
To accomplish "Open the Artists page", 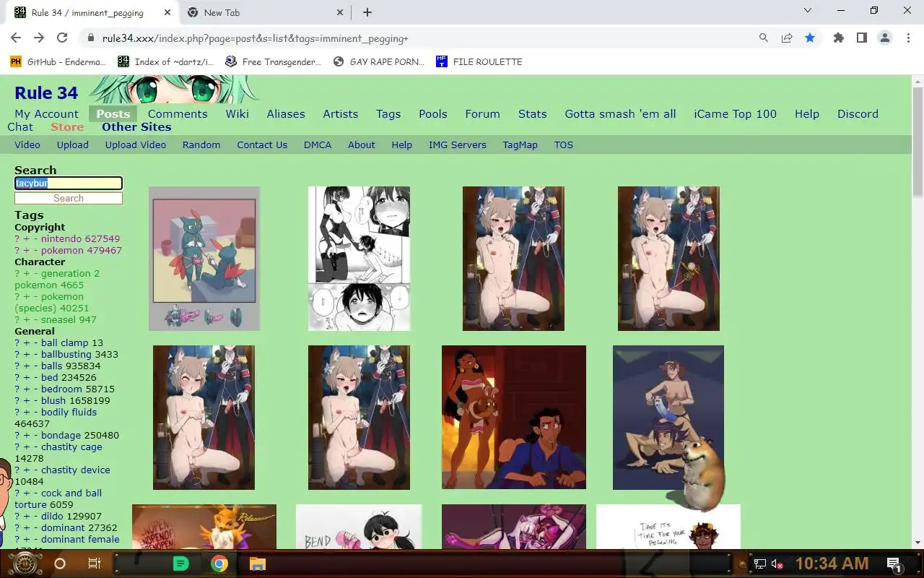I will [x=340, y=113].
